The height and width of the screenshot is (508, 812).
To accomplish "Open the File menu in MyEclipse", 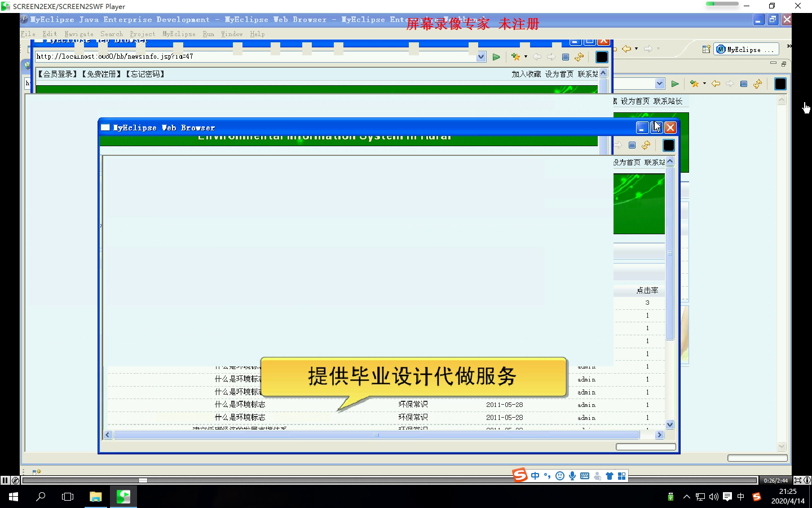I will [x=28, y=34].
